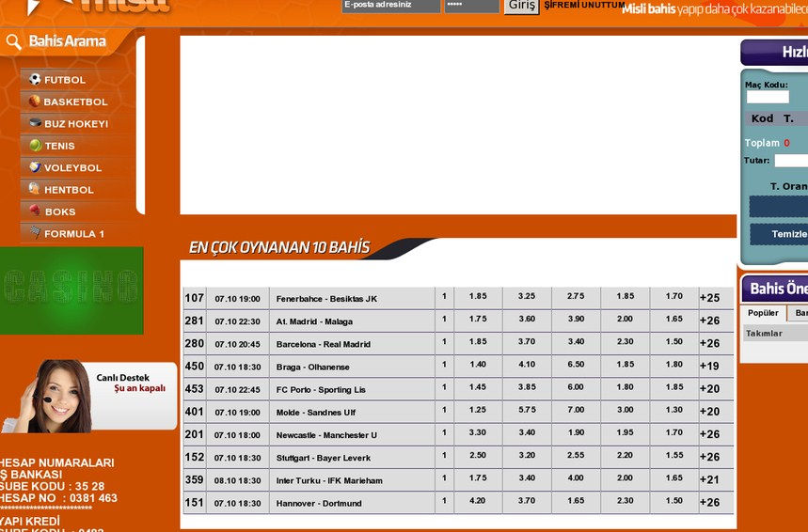The width and height of the screenshot is (808, 532).
Task: Click the tennis ball icon next to TENIS
Action: coord(35,146)
